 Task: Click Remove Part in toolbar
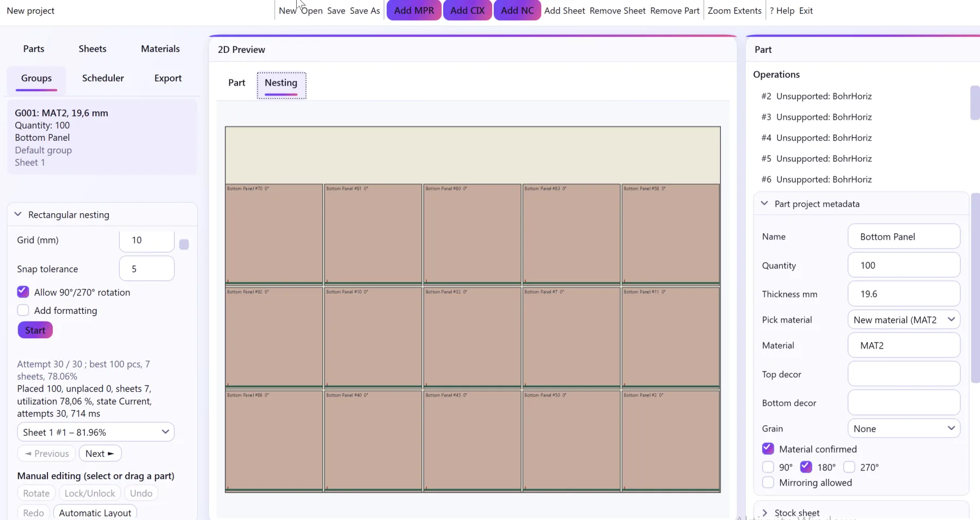675,11
